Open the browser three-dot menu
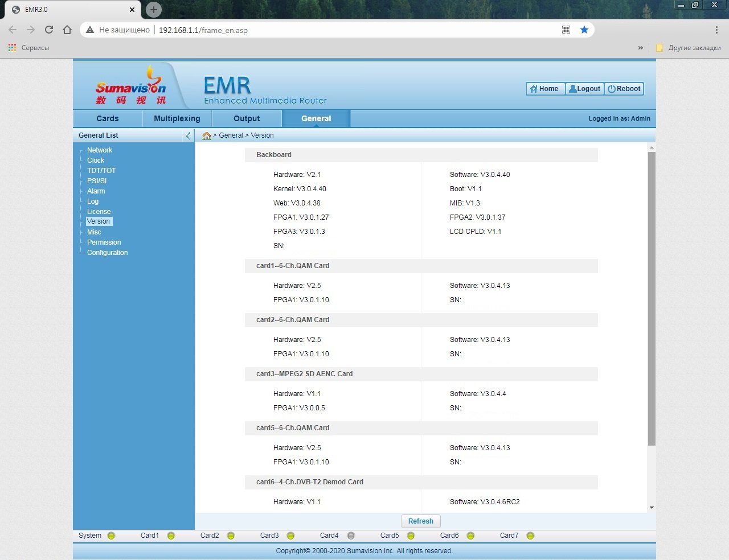 716,30
